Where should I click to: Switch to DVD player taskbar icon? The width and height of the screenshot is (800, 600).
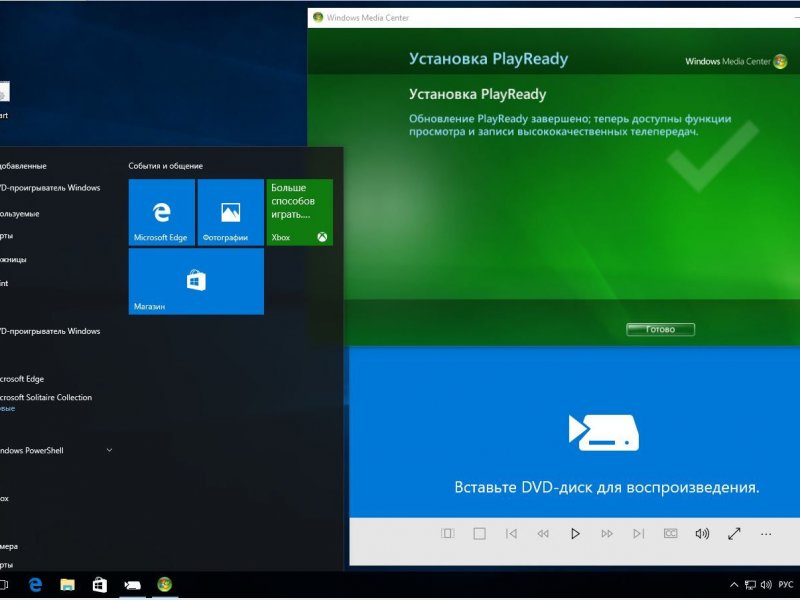(x=132, y=585)
